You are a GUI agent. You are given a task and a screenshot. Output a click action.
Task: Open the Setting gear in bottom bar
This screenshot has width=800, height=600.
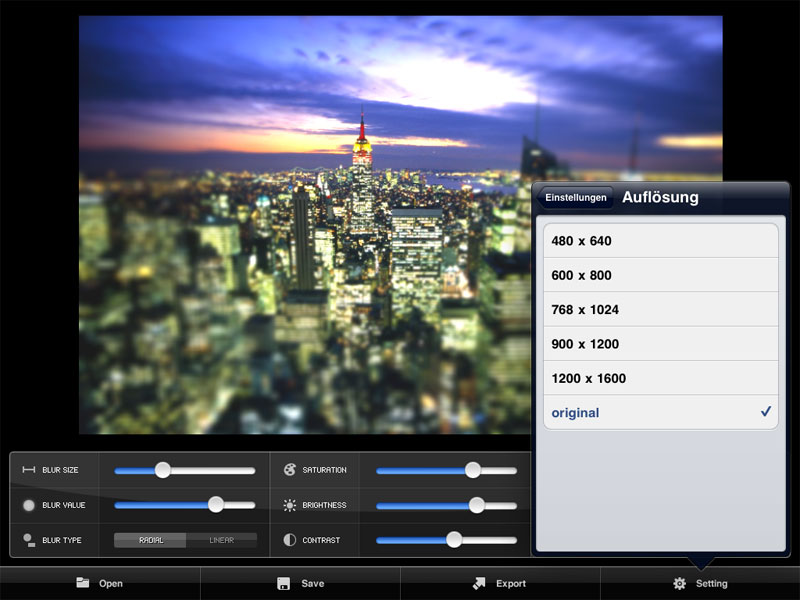pyautogui.click(x=680, y=583)
